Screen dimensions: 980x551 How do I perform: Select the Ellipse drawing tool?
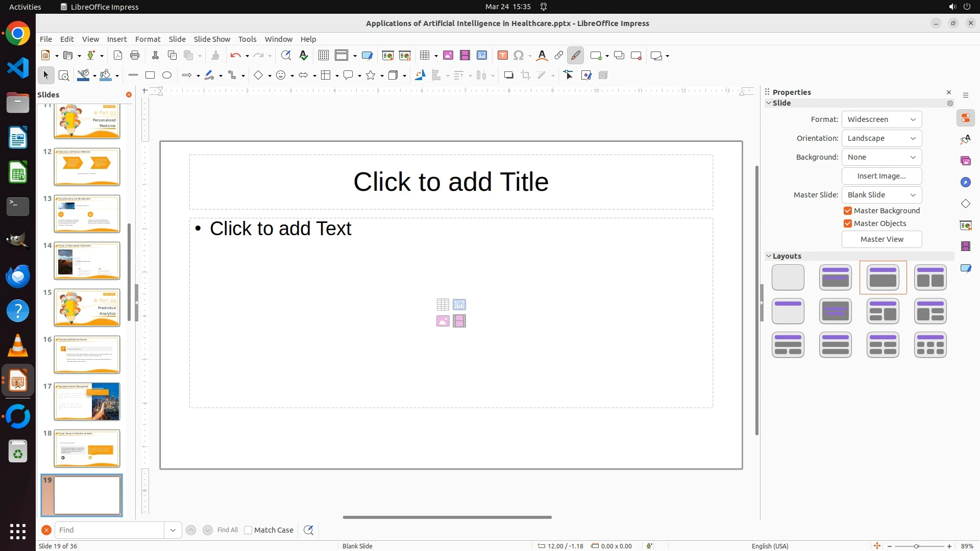click(167, 76)
